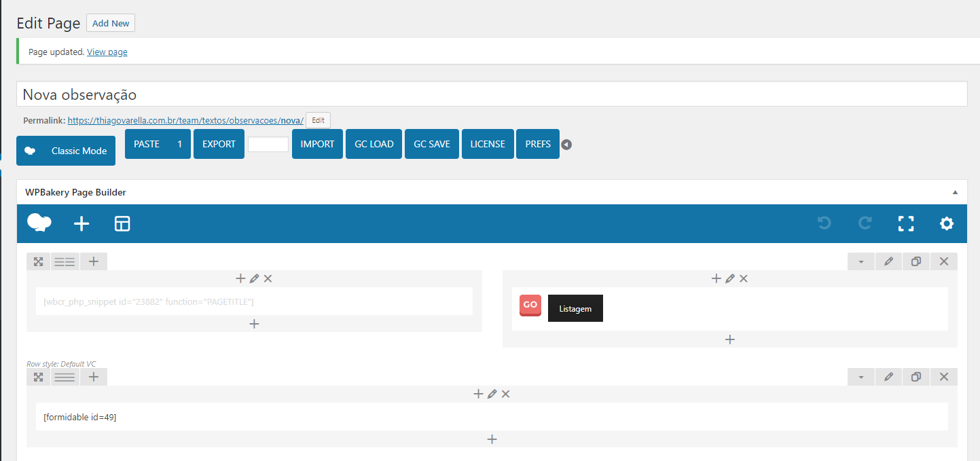980x461 pixels.
Task: Open the PREFS button
Action: (x=538, y=144)
